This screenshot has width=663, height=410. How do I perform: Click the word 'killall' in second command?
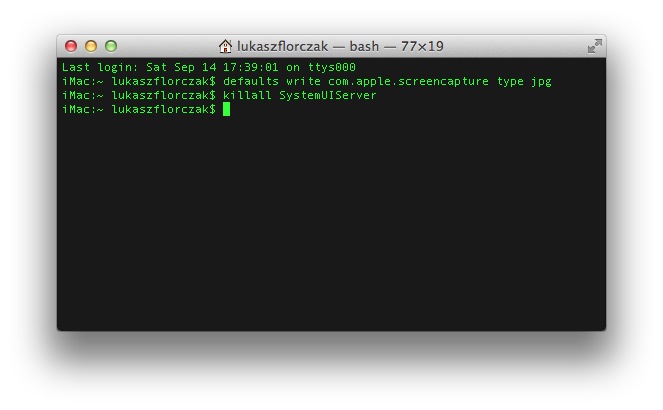pos(245,95)
